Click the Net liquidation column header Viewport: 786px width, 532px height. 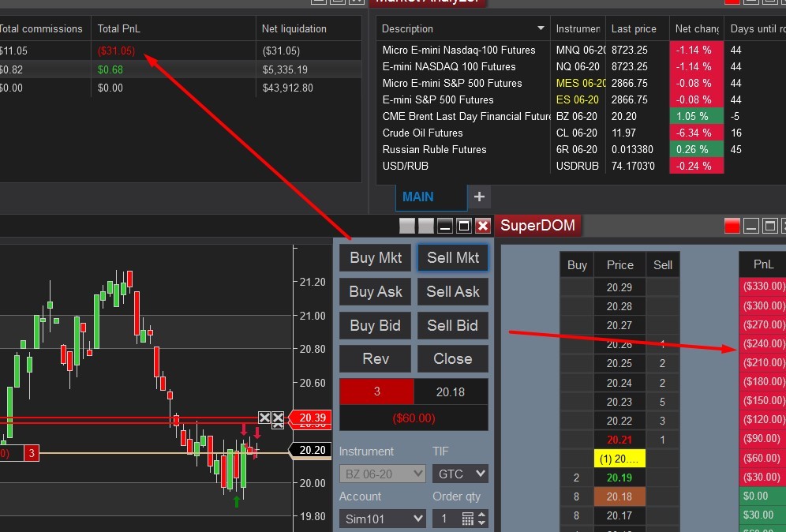click(309, 28)
